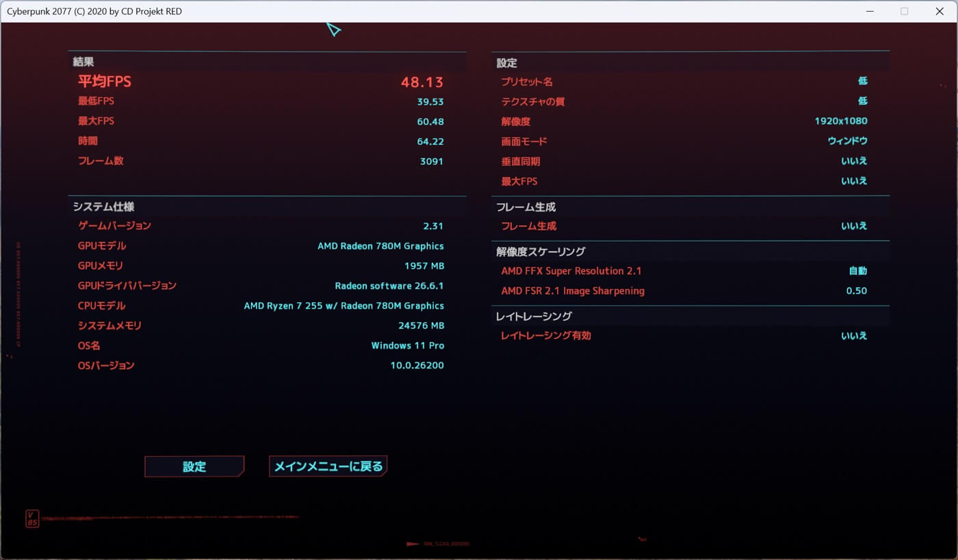Click メインメニューに戻る button
Viewport: 958px width, 560px height.
click(x=328, y=466)
